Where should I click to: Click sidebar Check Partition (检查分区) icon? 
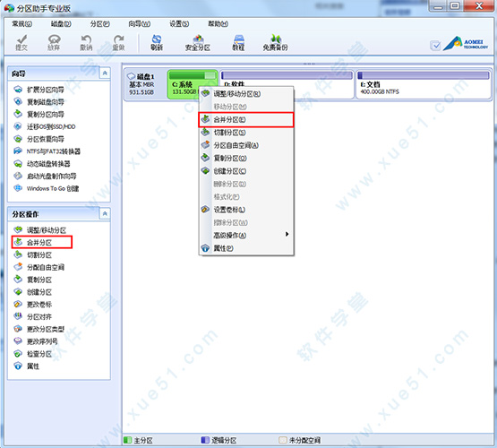click(x=18, y=354)
